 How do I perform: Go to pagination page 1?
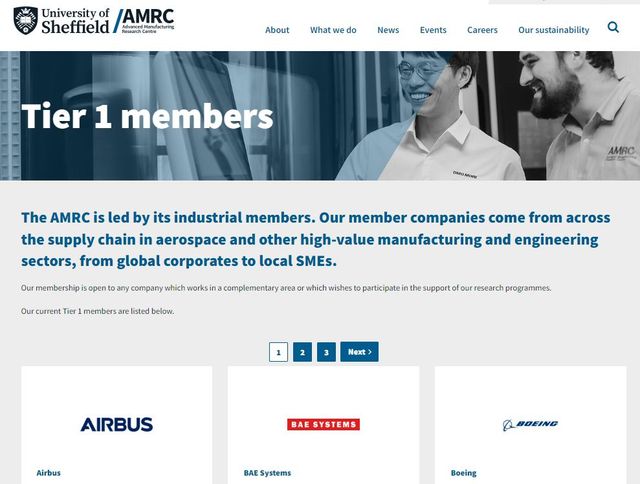[x=278, y=352]
